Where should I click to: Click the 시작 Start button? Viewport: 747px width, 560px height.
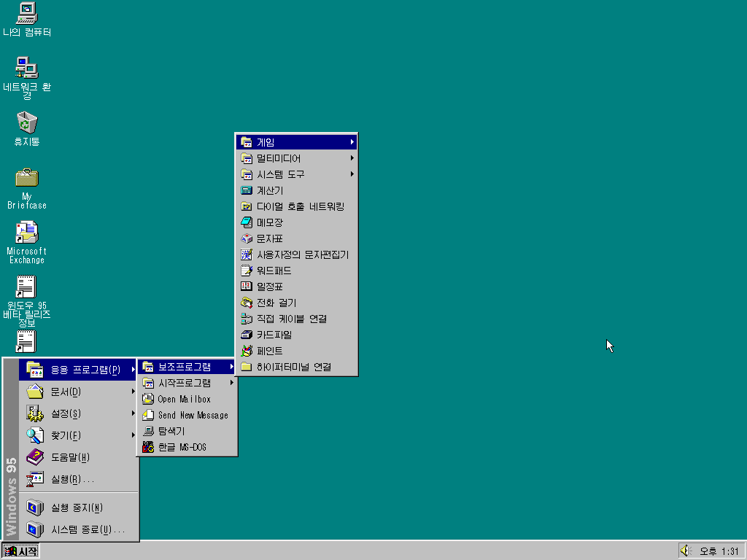tap(20, 551)
